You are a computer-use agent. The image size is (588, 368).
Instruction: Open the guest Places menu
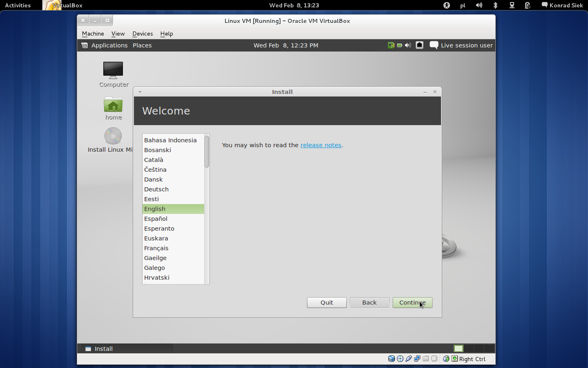point(142,45)
